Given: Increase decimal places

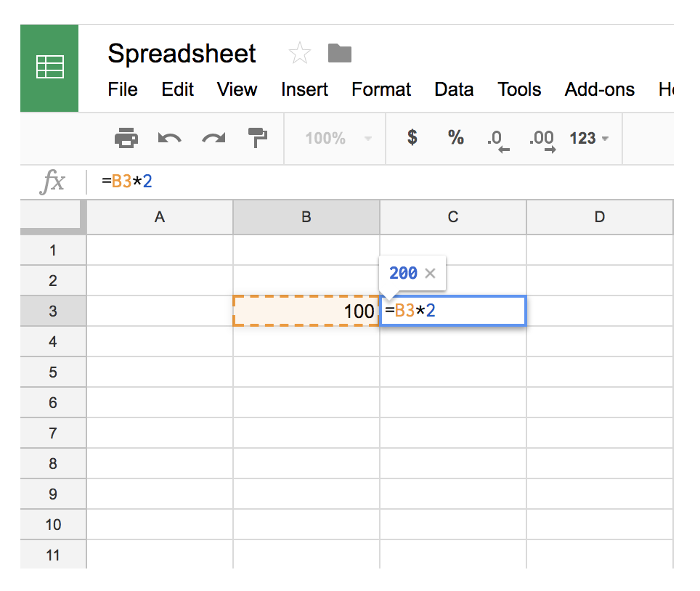Looking at the screenshot, I should point(542,139).
